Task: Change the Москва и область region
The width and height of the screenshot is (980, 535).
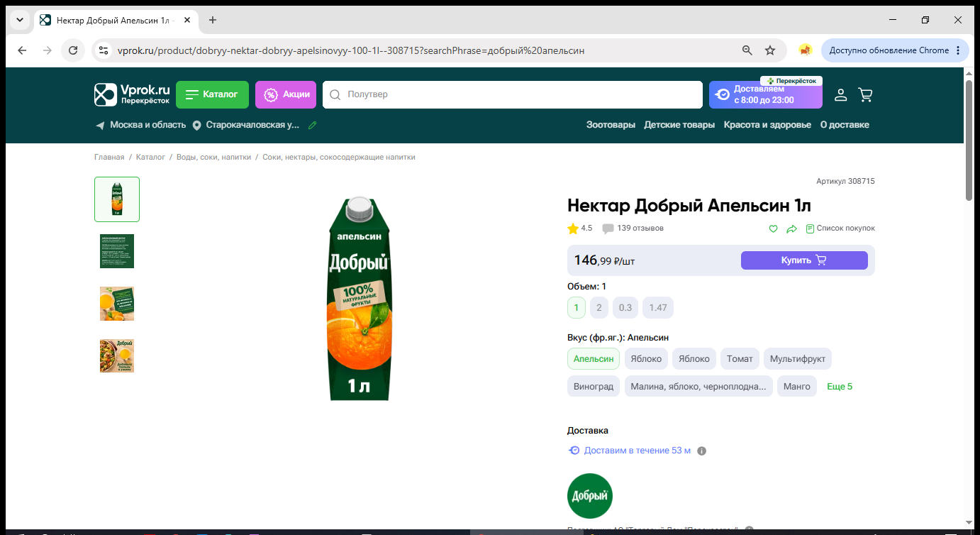Action: pos(141,125)
